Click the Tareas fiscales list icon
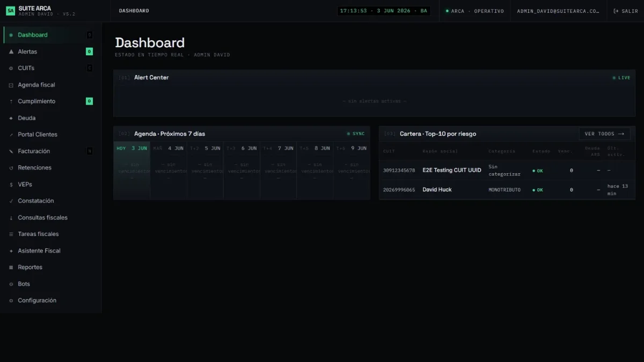The image size is (644, 362). pyautogui.click(x=11, y=234)
